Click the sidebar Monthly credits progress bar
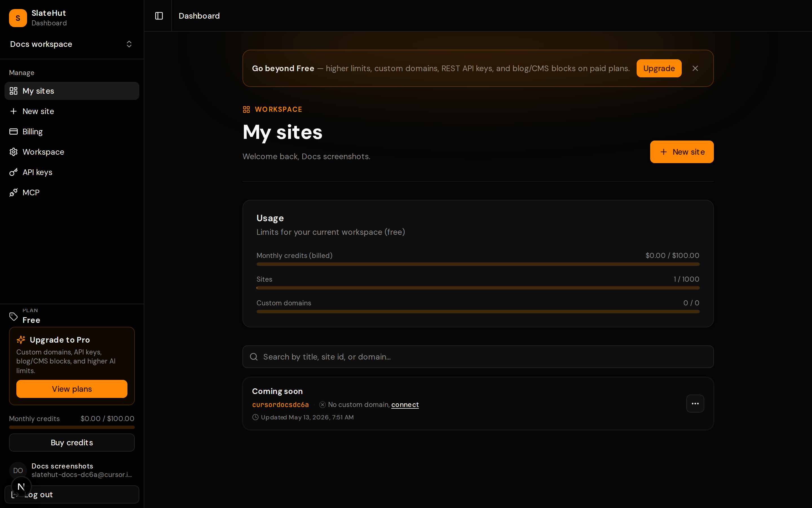This screenshot has height=508, width=812. (72, 427)
